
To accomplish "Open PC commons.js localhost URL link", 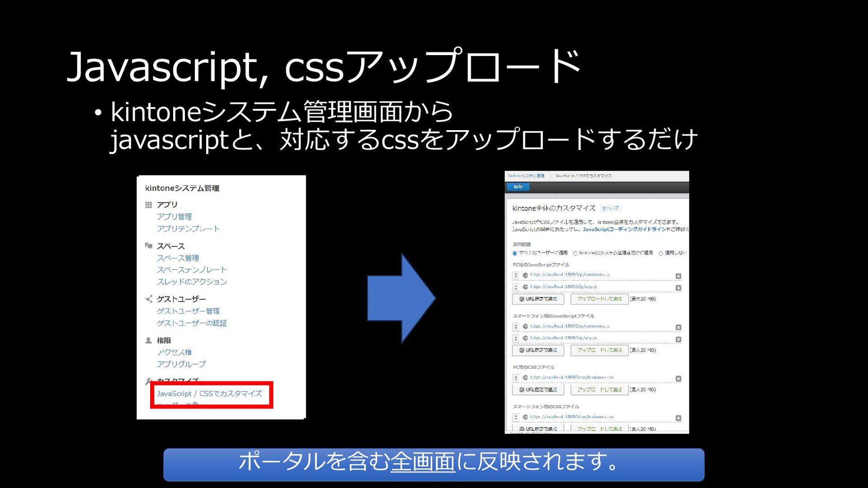I will [570, 275].
